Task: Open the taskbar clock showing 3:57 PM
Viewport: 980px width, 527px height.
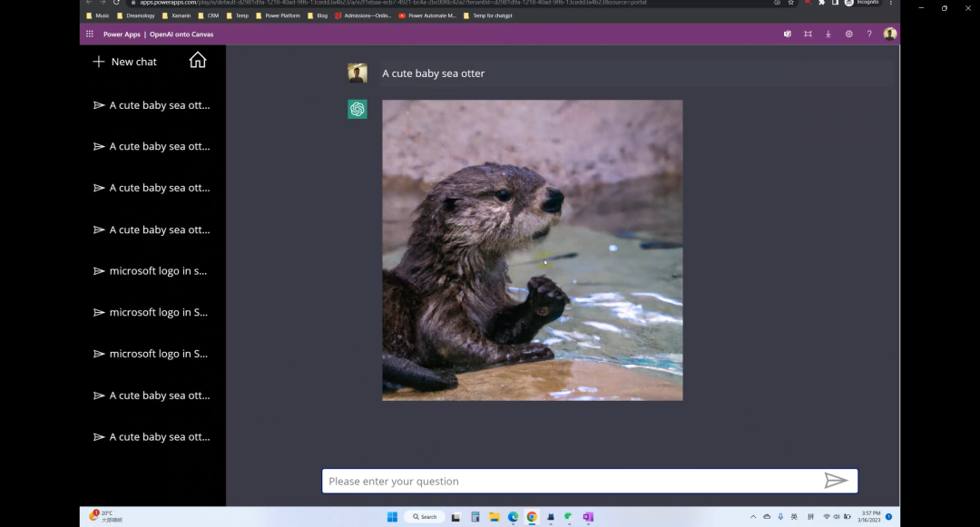Action: 868,516
